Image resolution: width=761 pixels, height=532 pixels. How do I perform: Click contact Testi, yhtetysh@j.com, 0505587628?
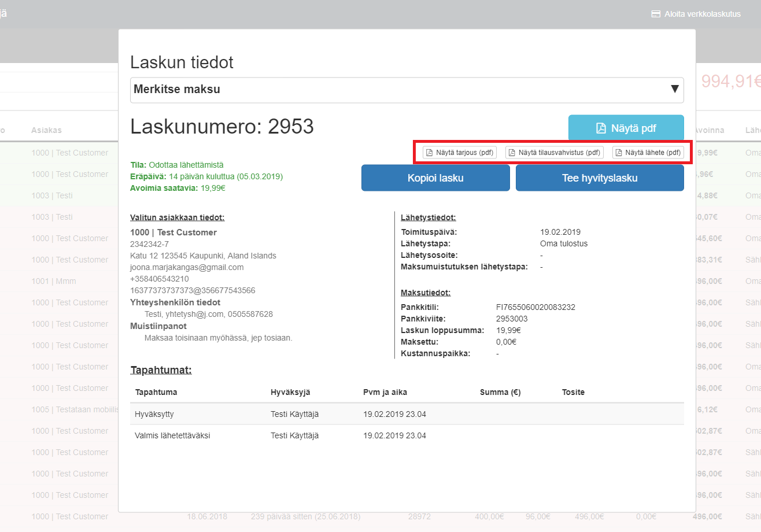[x=209, y=314]
